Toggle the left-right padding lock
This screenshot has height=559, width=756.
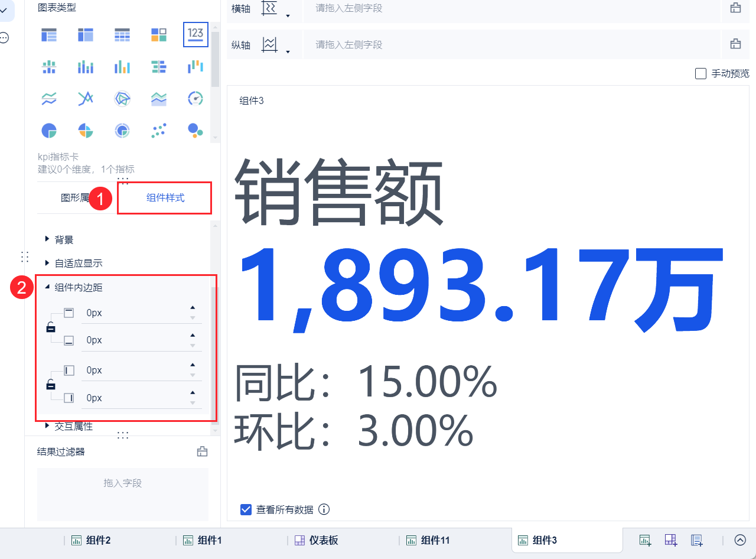tap(51, 384)
